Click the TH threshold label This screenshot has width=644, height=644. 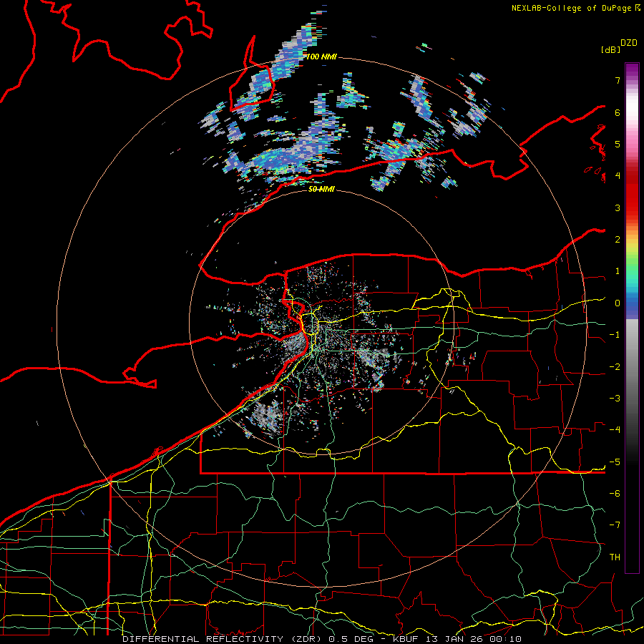(x=615, y=557)
